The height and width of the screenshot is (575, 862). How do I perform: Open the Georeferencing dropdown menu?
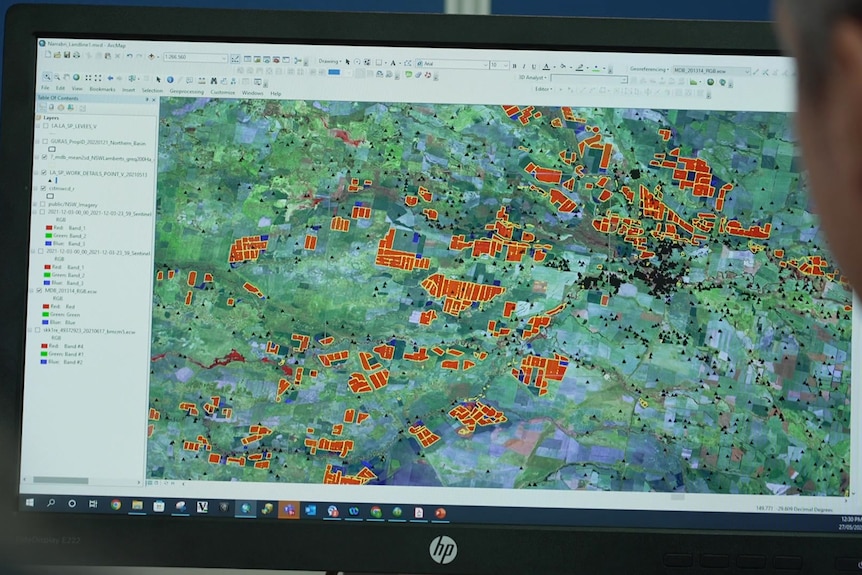(649, 69)
